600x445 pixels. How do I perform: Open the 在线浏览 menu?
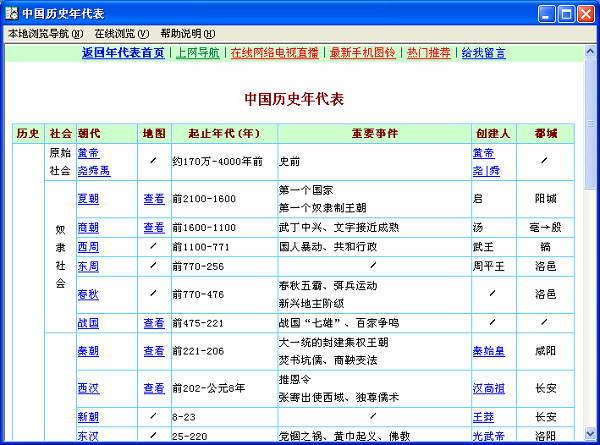coord(122,34)
